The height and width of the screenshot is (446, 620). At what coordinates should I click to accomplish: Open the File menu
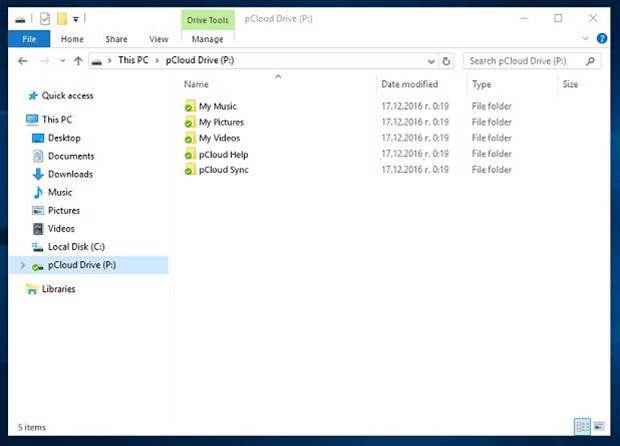[29, 39]
